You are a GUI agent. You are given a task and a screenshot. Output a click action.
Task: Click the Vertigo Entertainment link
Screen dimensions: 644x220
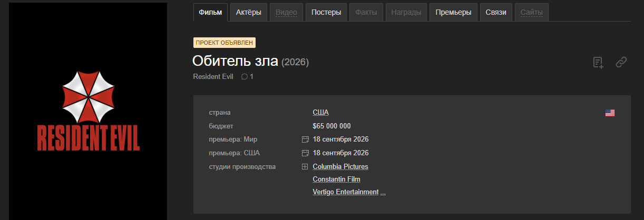pyautogui.click(x=345, y=192)
